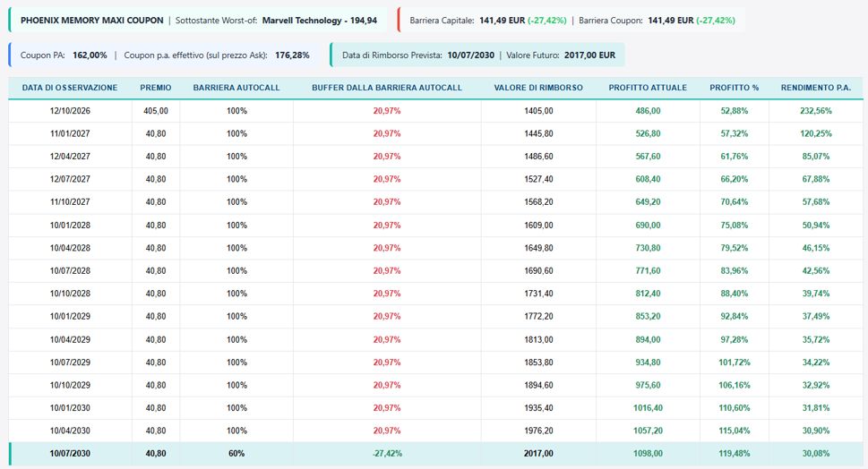
Task: Click redemption value 1690,60
Action: [538, 270]
